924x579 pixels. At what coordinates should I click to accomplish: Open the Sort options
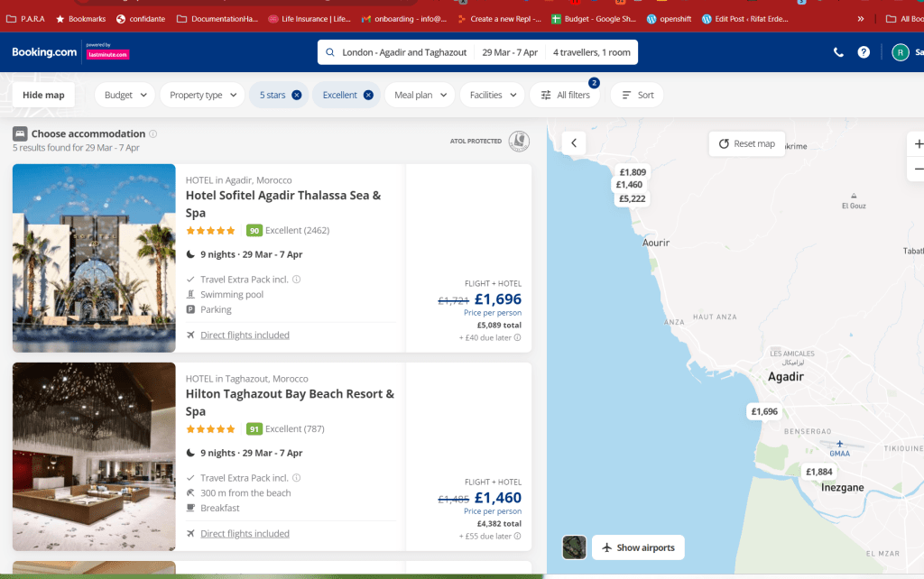pyautogui.click(x=637, y=95)
